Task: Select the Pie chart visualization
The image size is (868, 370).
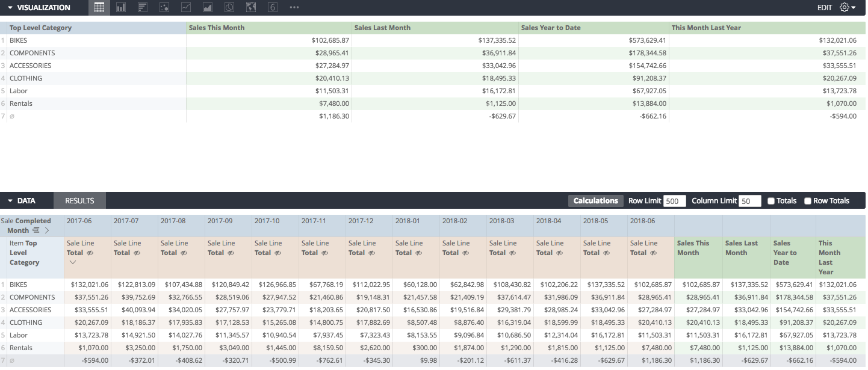Action: click(x=229, y=8)
